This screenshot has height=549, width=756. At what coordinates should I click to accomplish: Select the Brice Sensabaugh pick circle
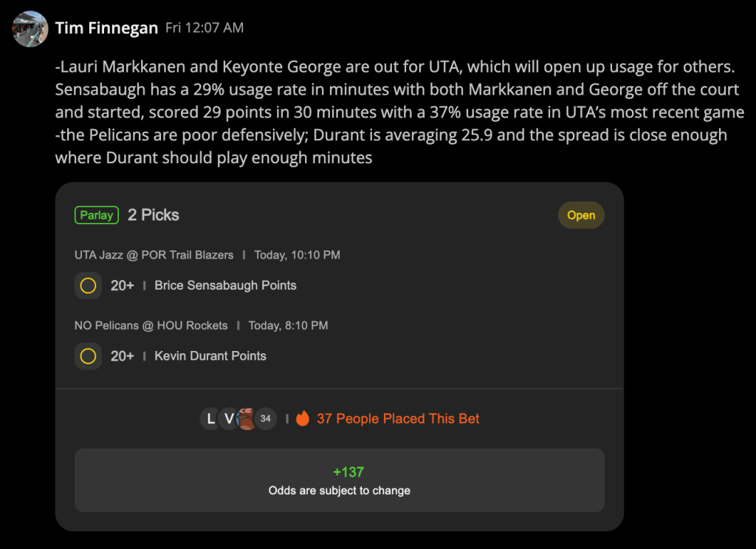point(89,286)
